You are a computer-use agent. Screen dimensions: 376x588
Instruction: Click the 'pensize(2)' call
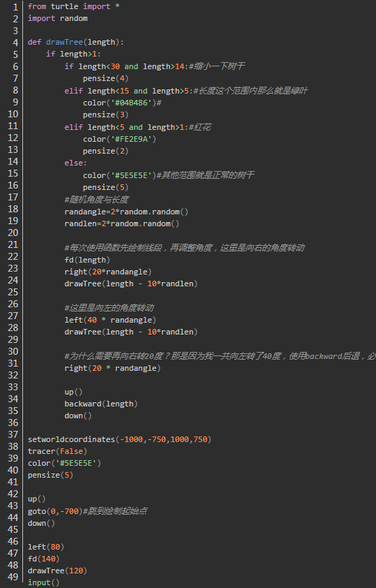click(x=106, y=151)
